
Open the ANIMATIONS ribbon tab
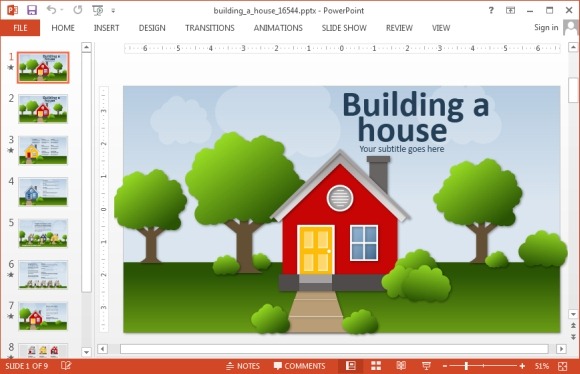pyautogui.click(x=278, y=28)
